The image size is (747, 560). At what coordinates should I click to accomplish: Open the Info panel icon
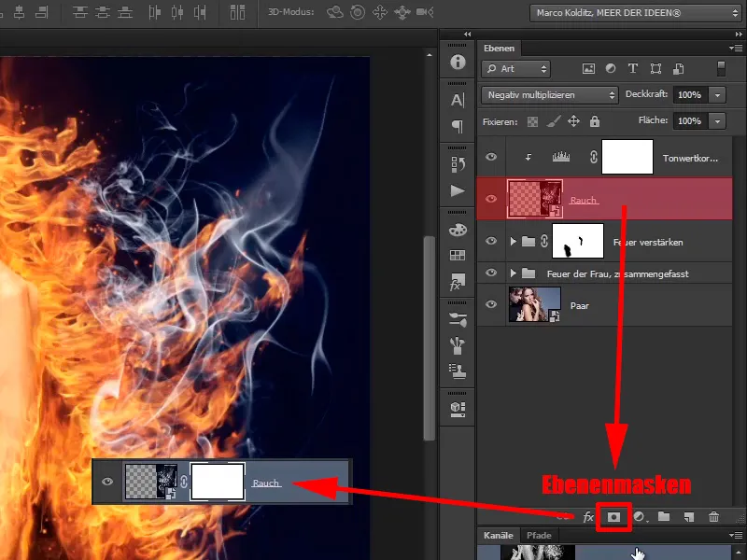tap(458, 62)
